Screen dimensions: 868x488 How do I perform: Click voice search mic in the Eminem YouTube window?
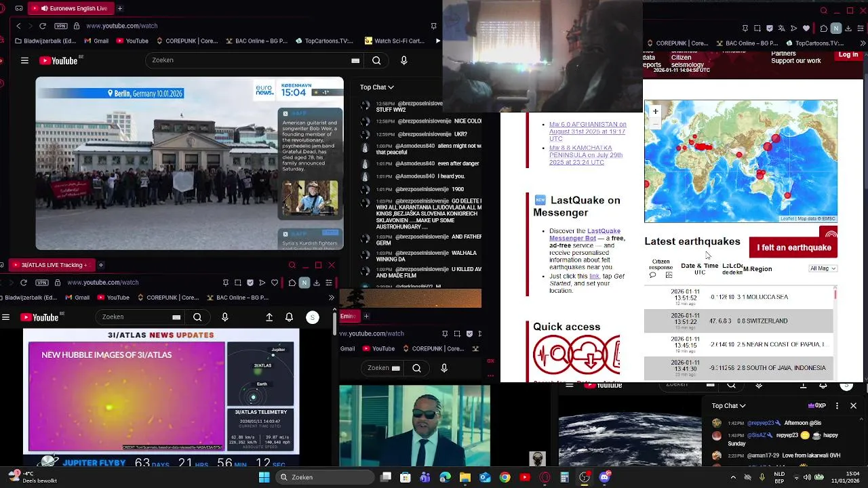coord(444,368)
